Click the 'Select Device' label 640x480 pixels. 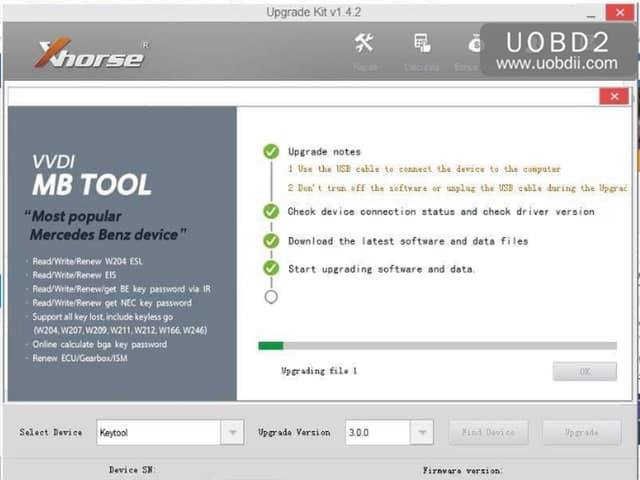(51, 432)
